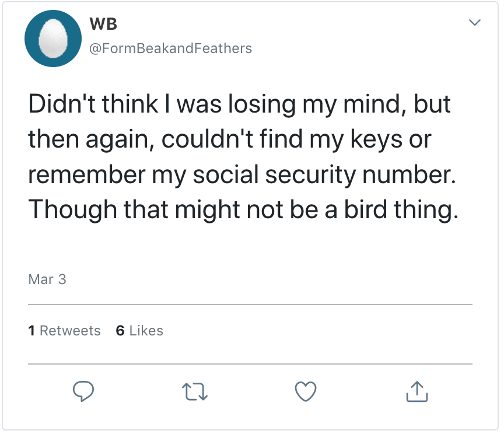Click the egg profile avatar
The width and height of the screenshot is (504, 434).
(52, 39)
